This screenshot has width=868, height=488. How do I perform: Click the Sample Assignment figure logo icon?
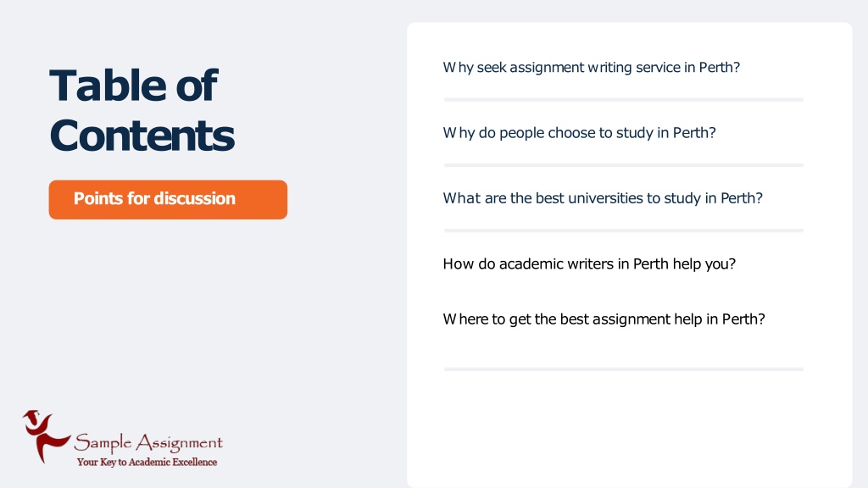point(46,436)
